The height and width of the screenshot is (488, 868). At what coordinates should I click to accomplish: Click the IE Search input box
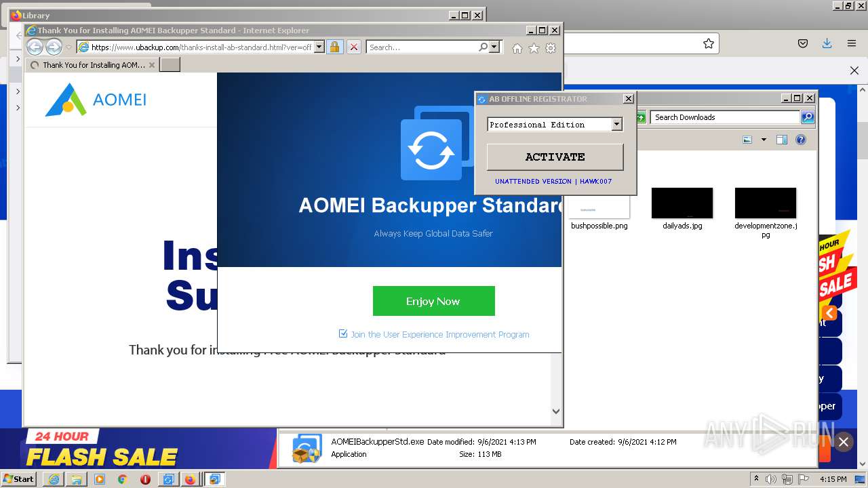[x=422, y=47]
